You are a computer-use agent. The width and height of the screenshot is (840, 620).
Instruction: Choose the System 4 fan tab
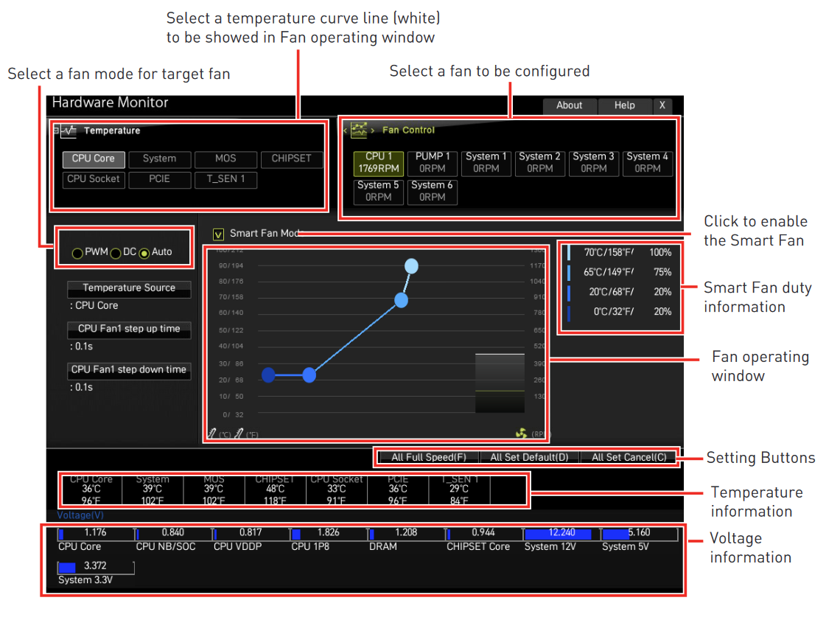pyautogui.click(x=647, y=162)
